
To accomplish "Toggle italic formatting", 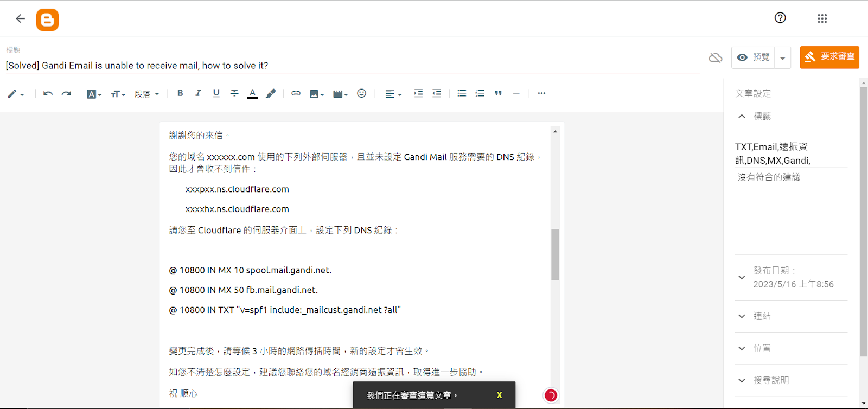I will coord(198,93).
